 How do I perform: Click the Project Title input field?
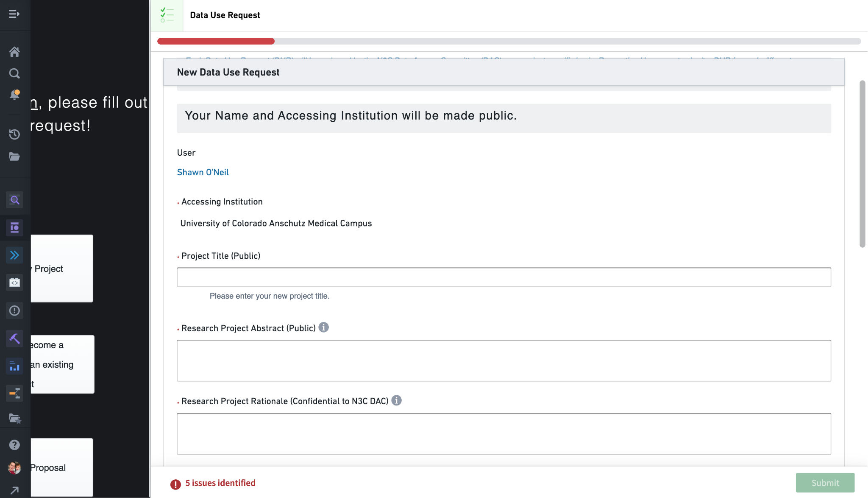[504, 277]
